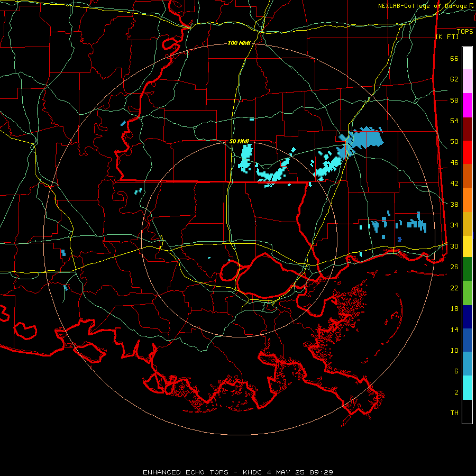
Task: Pick the light green legend swatch
Action: (467, 293)
